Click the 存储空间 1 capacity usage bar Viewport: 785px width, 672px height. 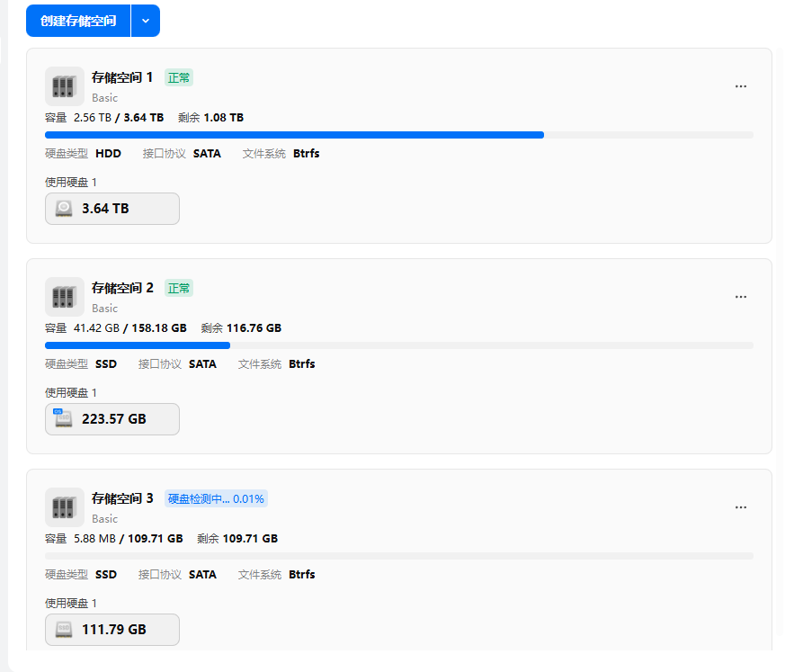pyautogui.click(x=398, y=135)
